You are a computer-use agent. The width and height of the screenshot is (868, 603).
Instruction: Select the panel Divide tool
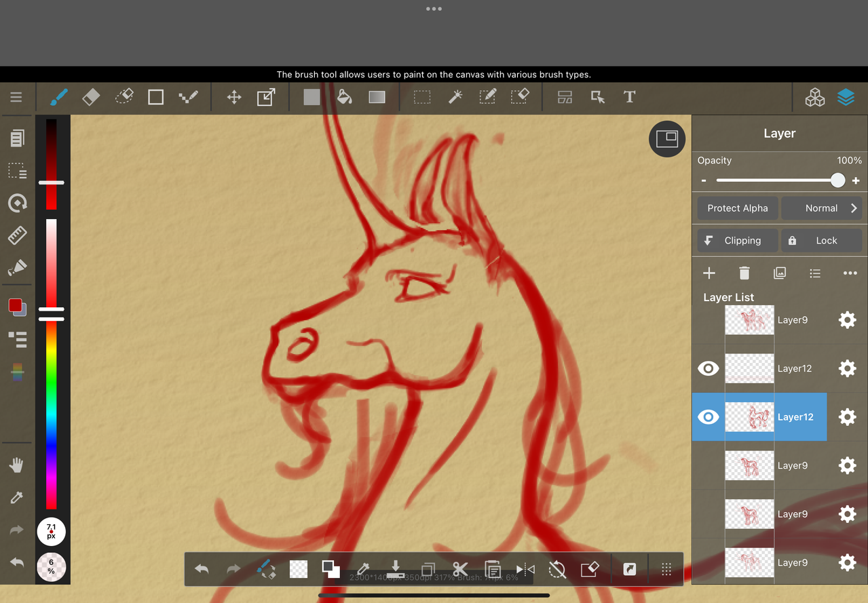point(565,97)
